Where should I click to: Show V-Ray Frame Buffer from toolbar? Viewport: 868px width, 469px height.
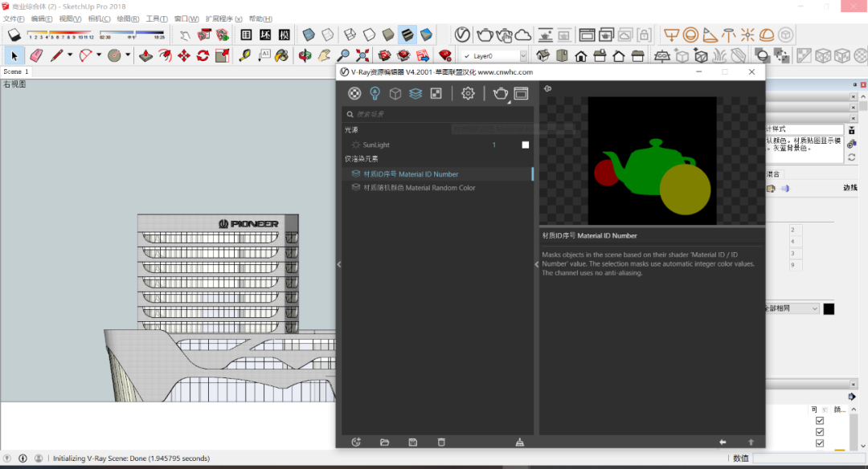[587, 35]
